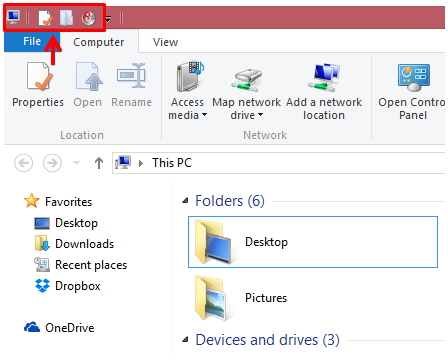Image resolution: width=448 pixels, height=363 pixels.
Task: Click the Rename ribbon button
Action: point(131,85)
